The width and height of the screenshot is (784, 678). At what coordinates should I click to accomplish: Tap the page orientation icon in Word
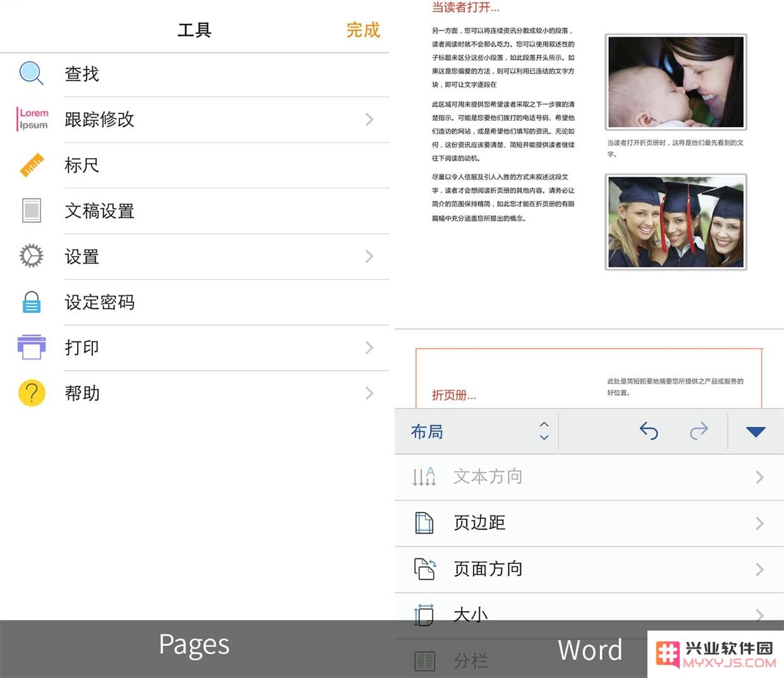point(425,569)
